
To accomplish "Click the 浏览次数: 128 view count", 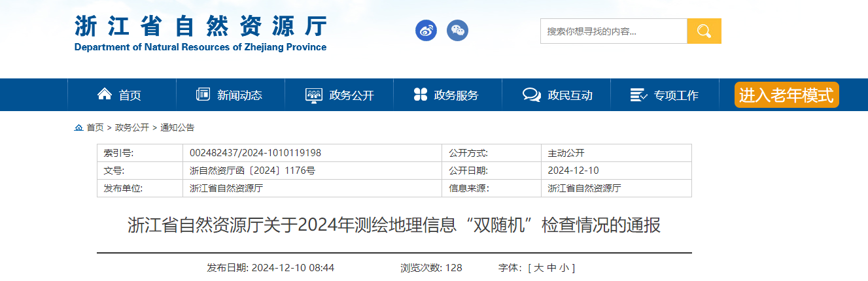I will coord(432,268).
